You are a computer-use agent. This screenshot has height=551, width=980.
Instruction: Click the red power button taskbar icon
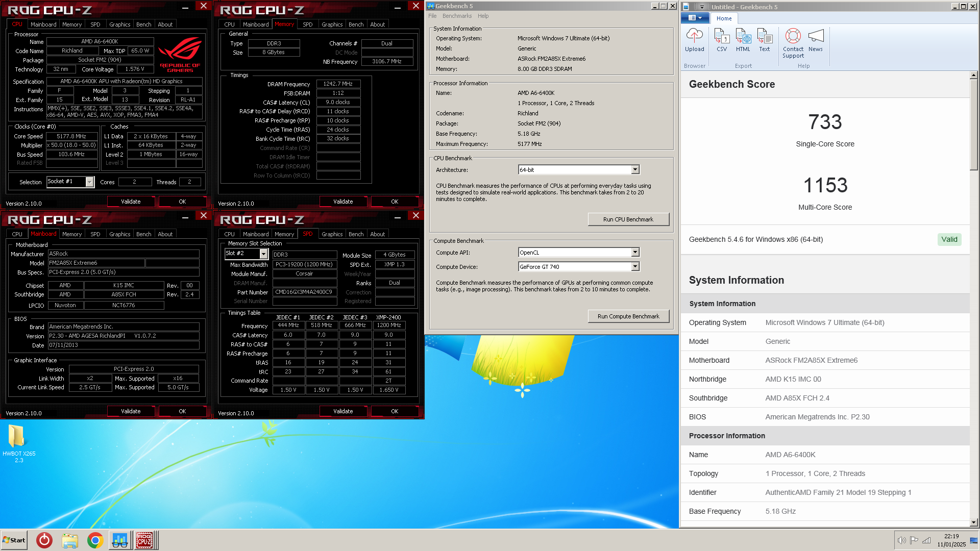point(44,540)
